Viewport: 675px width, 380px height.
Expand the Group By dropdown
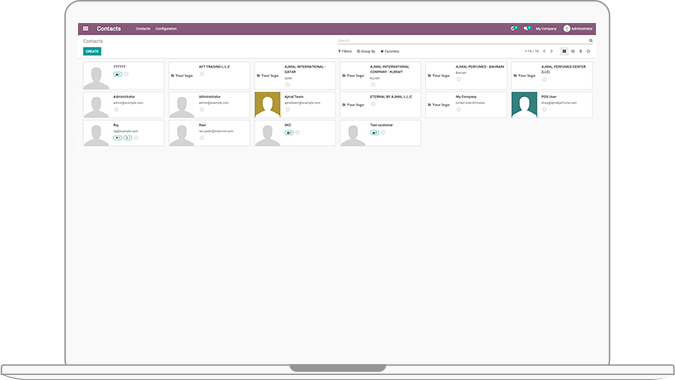coord(366,51)
